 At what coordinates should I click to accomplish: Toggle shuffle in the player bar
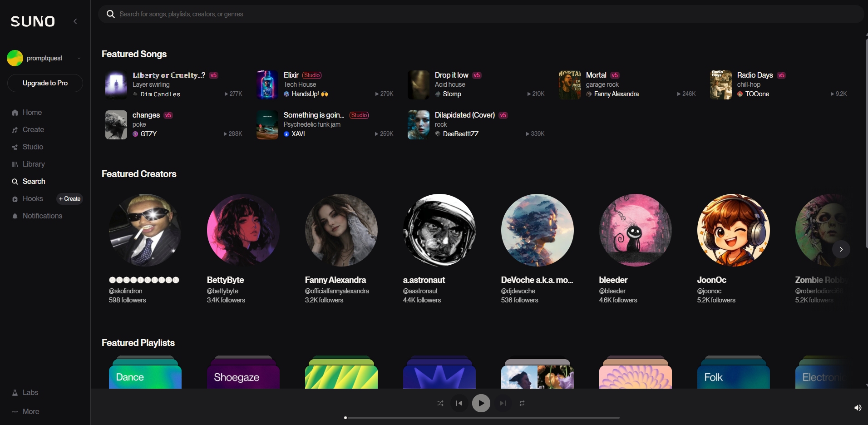tap(440, 403)
